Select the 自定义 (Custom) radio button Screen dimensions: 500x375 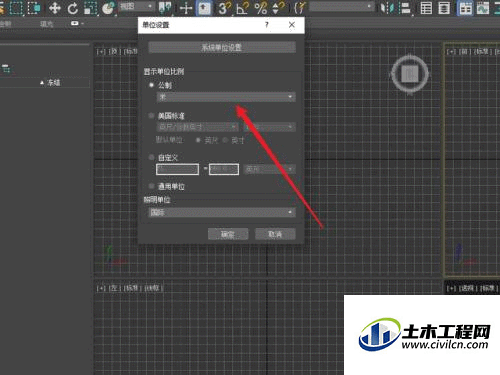pos(151,157)
